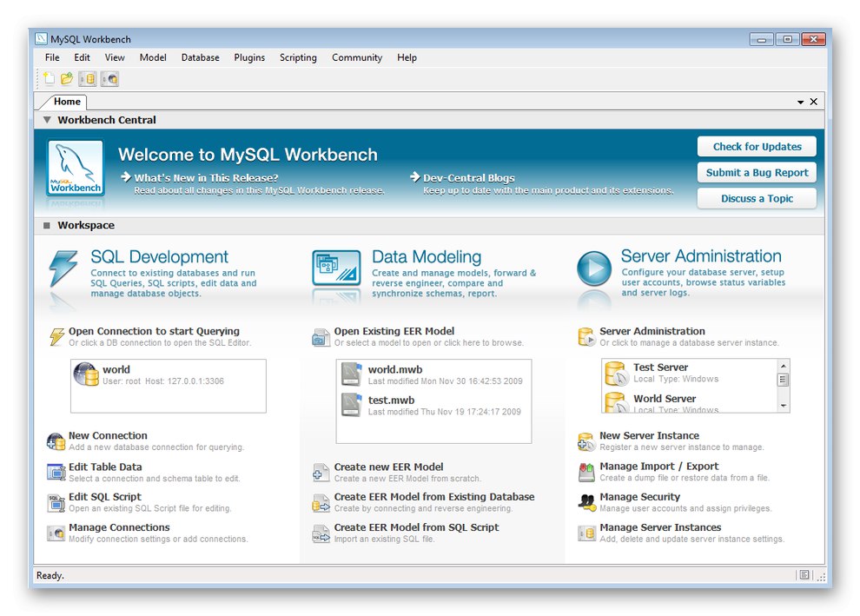Click the Open Existing EER Model icon

[321, 337]
